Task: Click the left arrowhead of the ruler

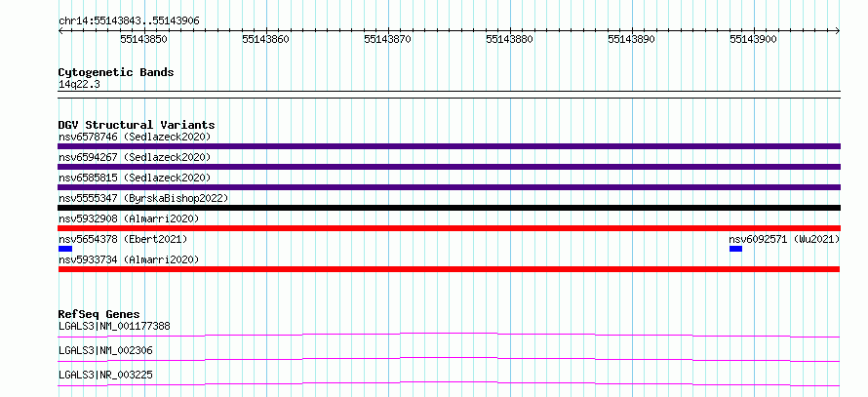Action: pos(60,31)
